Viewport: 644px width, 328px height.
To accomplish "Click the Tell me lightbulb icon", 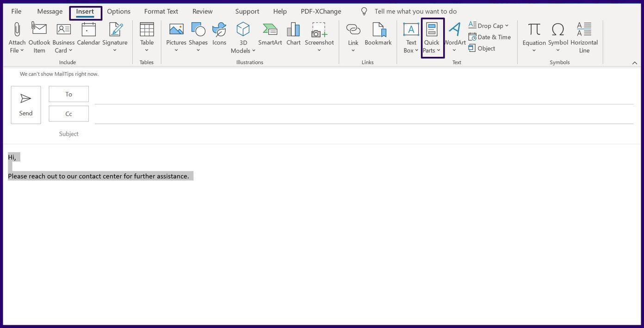I will pyautogui.click(x=364, y=11).
